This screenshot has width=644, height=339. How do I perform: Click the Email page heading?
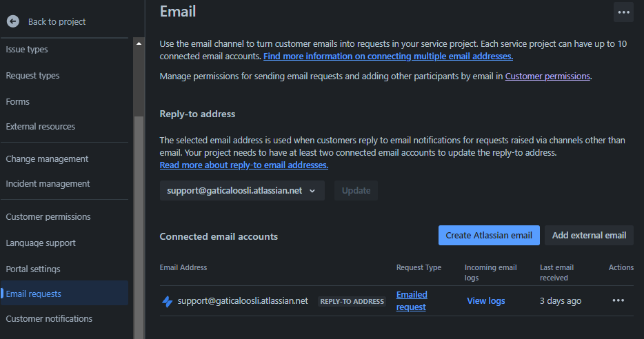click(178, 12)
